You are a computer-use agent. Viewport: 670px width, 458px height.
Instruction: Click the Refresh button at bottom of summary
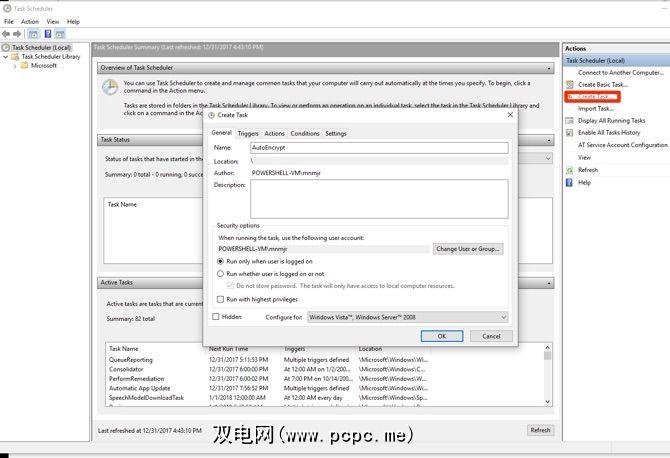tap(540, 430)
